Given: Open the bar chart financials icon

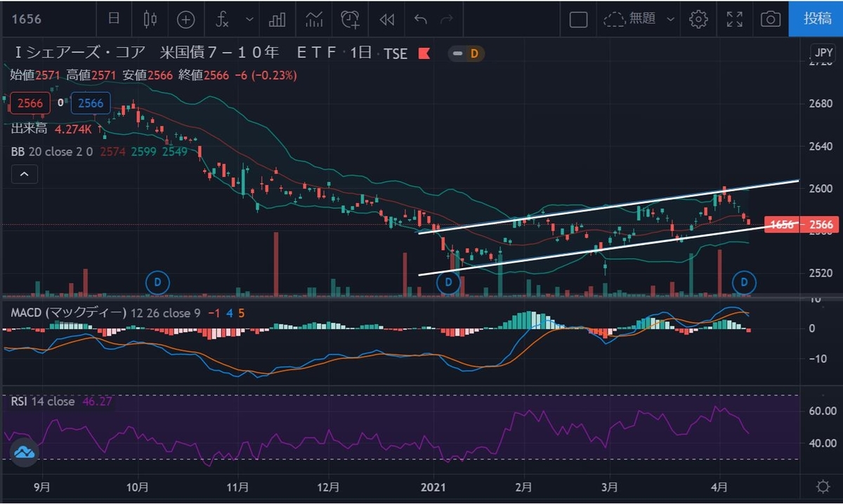Looking at the screenshot, I should click(277, 19).
